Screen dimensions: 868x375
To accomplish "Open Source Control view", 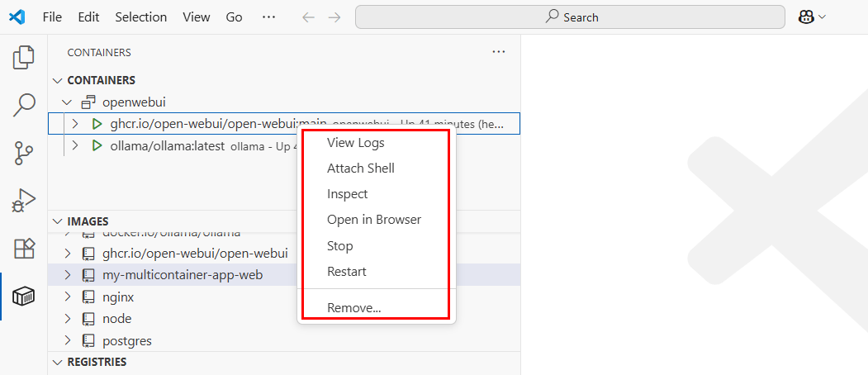I will coord(24,153).
